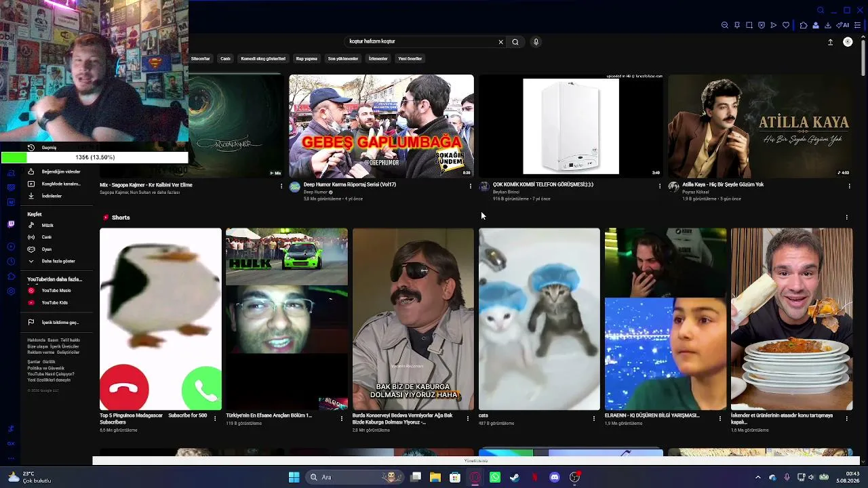Screen dimensions: 868x488
Task: Clear the YouTube search box text
Action: pyautogui.click(x=501, y=42)
